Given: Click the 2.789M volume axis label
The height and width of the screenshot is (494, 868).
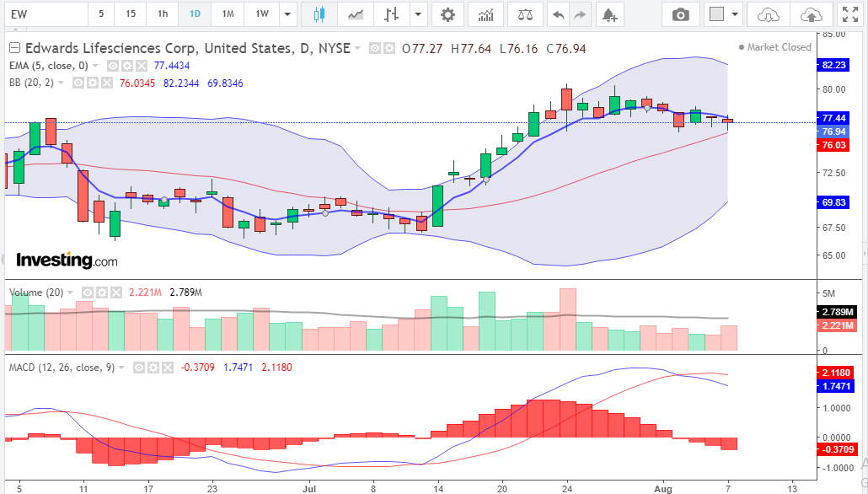Looking at the screenshot, I should point(837,312).
